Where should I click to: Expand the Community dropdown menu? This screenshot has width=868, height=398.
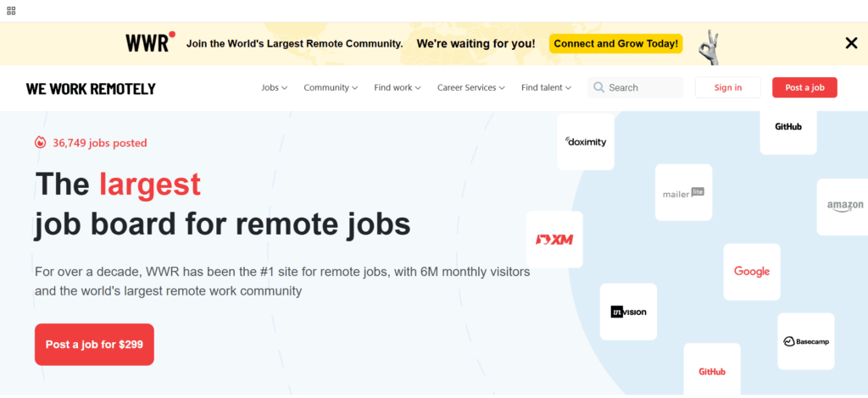[x=331, y=87]
